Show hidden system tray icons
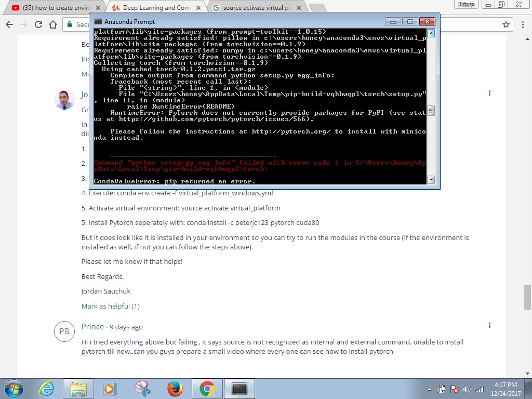 point(430,389)
